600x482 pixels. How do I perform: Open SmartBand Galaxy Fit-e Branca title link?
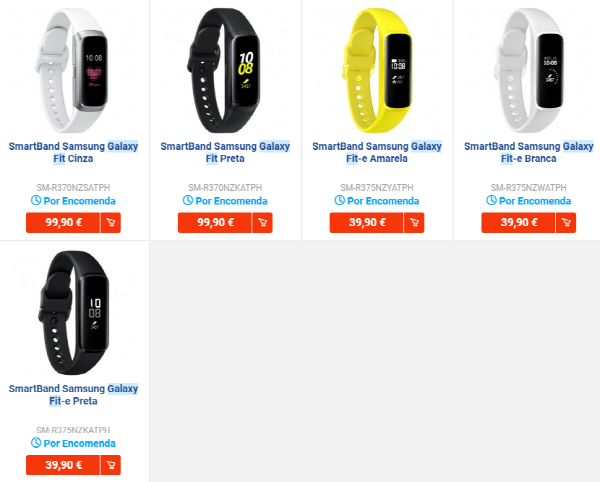click(528, 152)
